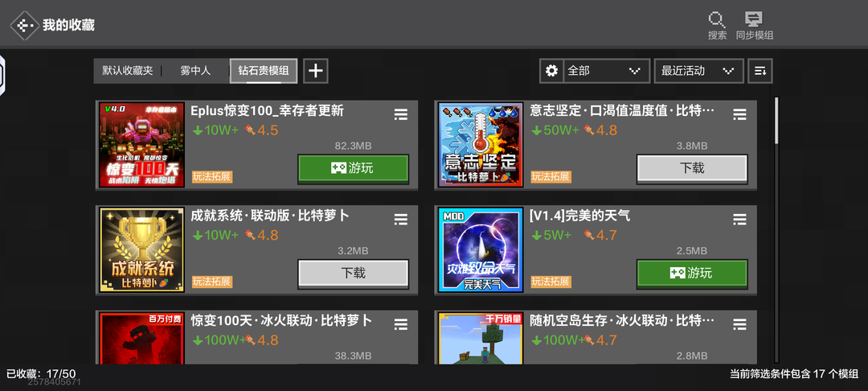Screen dimensions: 868x391
Task: Click the back arrow beside 我的收藏
Action: 24,25
